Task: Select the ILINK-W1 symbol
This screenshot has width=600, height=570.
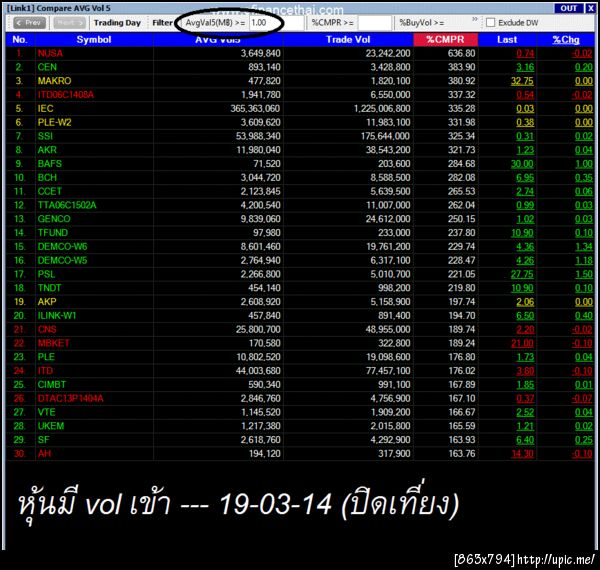Action: coord(57,316)
